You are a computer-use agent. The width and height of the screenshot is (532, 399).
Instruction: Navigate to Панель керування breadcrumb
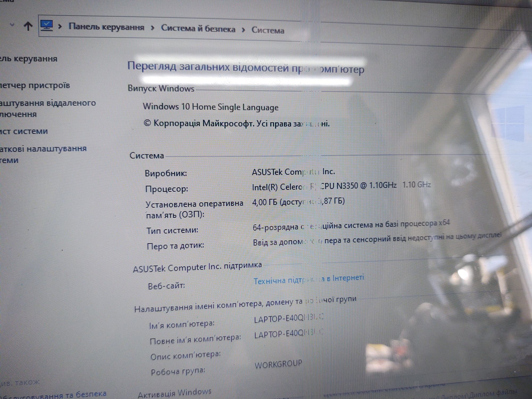coord(106,27)
